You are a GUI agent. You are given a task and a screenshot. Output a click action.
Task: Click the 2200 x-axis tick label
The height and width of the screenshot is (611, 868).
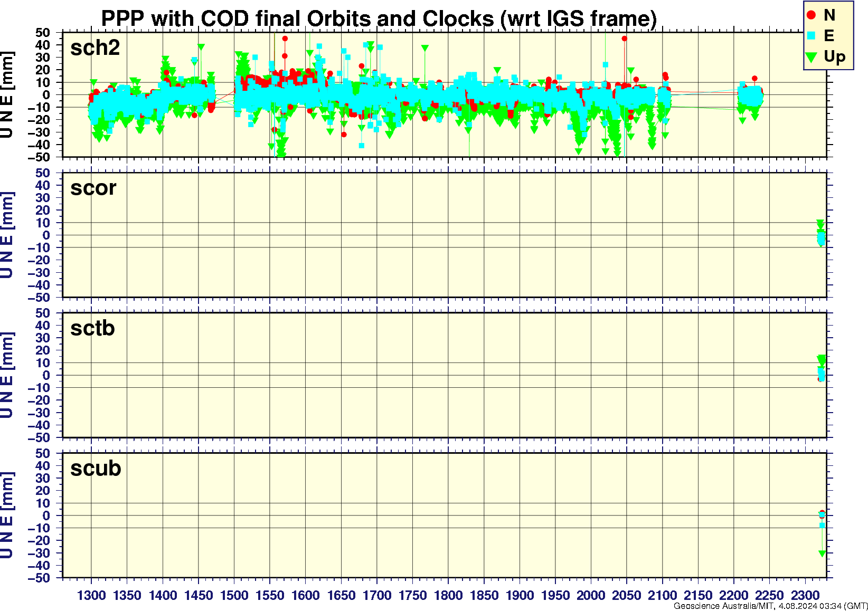click(x=734, y=595)
